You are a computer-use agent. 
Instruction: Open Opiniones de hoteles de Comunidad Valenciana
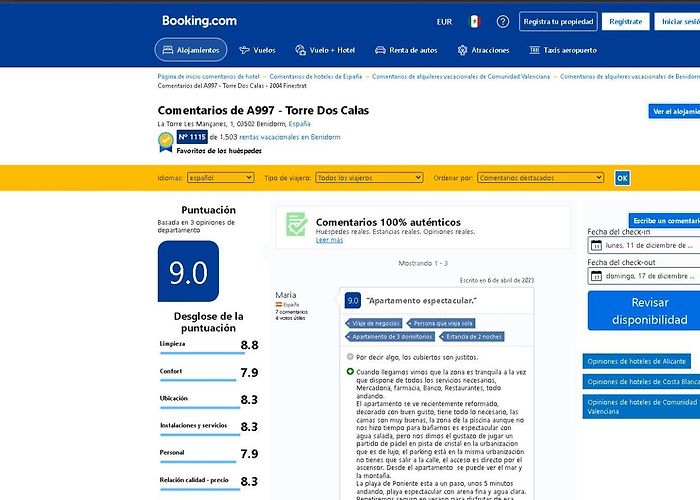tap(642, 406)
